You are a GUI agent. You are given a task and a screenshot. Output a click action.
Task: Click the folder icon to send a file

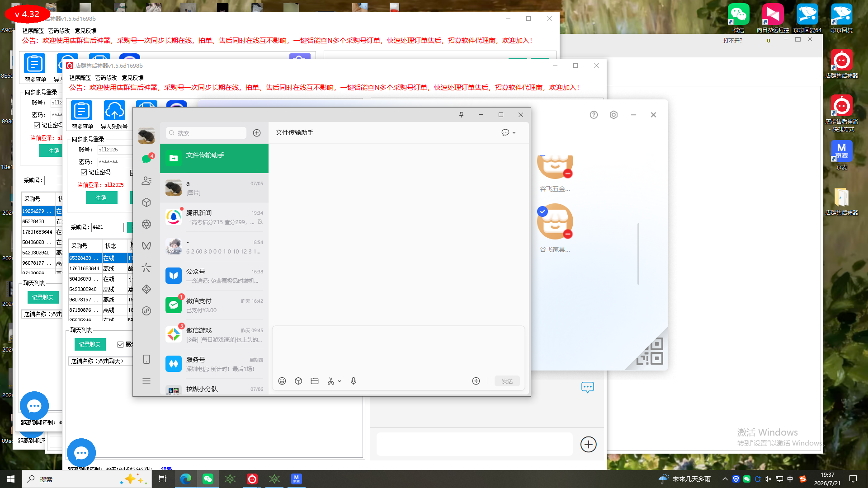pos(315,381)
